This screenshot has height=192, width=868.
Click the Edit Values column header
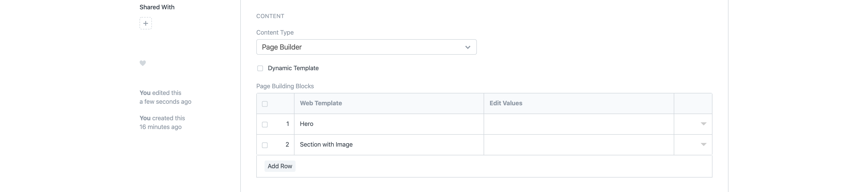coord(506,103)
